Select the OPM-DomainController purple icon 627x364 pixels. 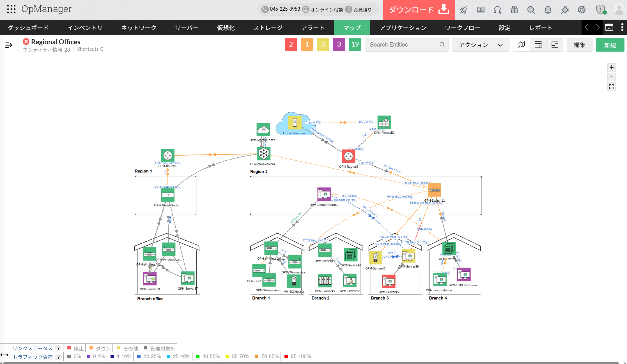324,194
